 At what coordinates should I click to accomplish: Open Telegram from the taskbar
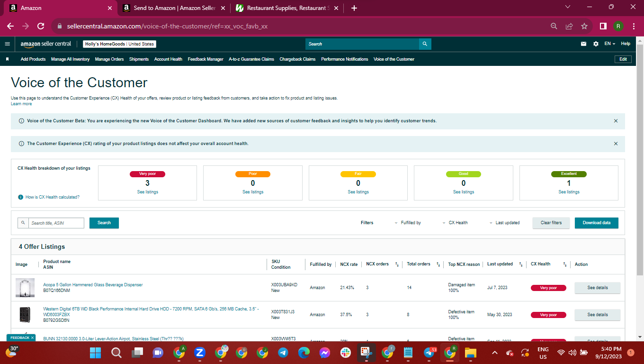[283, 353]
